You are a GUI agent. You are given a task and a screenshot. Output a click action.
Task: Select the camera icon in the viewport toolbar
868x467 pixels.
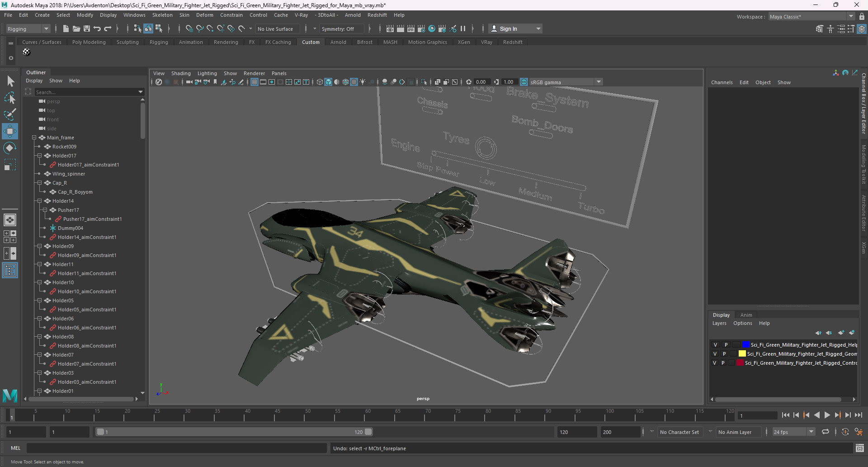(189, 82)
